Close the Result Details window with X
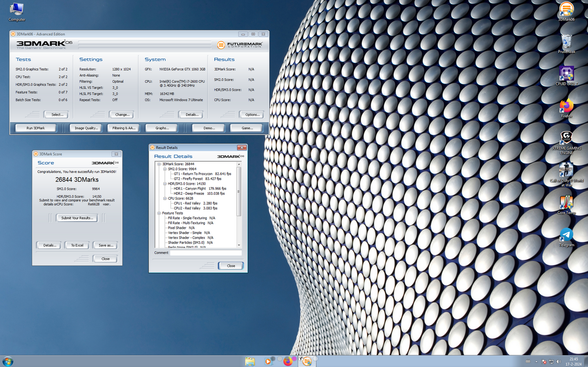This screenshot has height=367, width=588. pyautogui.click(x=242, y=147)
